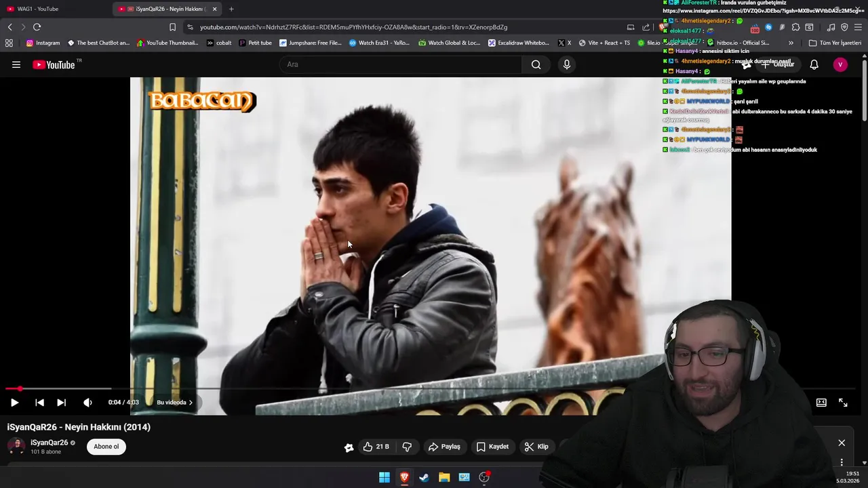This screenshot has height=488, width=868.
Task: Open the YouTube Thumbnail bookmark
Action: (167, 43)
